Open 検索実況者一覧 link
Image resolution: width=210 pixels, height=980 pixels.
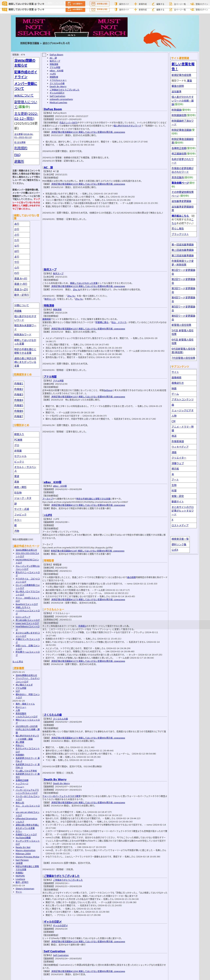point(180,539)
